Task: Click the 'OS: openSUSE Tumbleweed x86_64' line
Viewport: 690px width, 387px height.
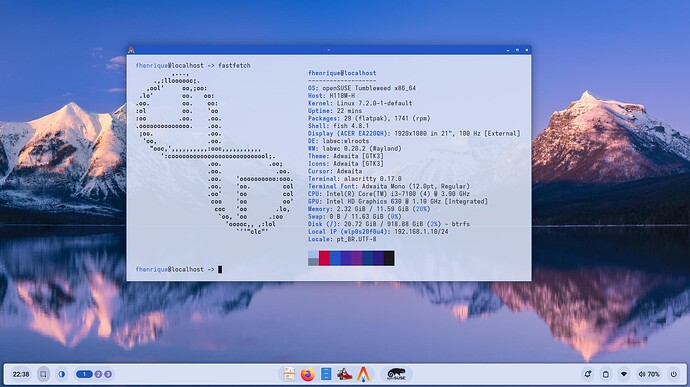Action: [x=362, y=88]
